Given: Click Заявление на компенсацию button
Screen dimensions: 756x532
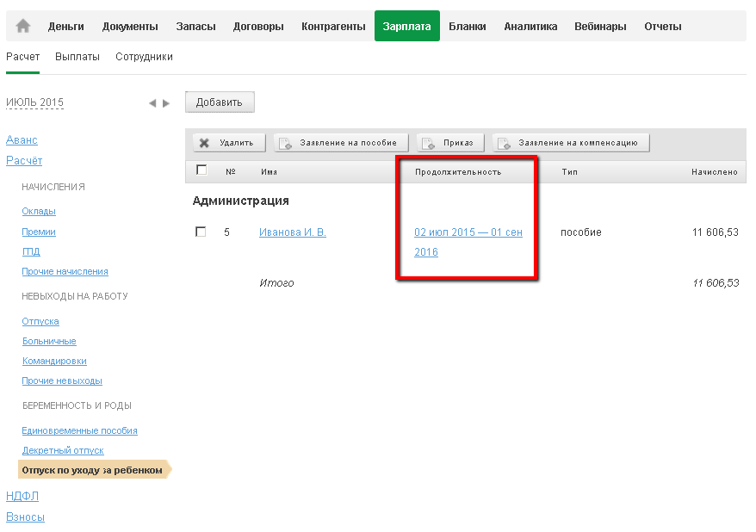Looking at the screenshot, I should click(571, 143).
